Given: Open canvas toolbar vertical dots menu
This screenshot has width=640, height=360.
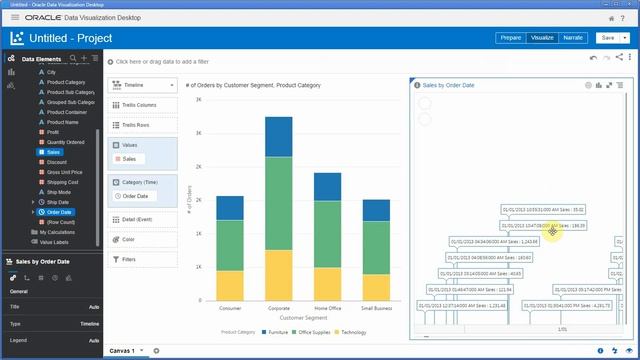Looking at the screenshot, I should [x=630, y=57].
